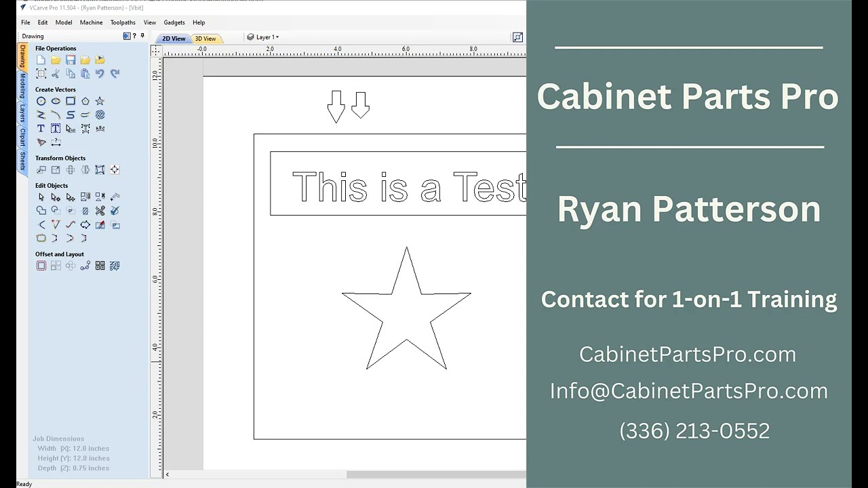This screenshot has height=488, width=868.
Task: Open the Offset Vectors tool
Action: 41,266
